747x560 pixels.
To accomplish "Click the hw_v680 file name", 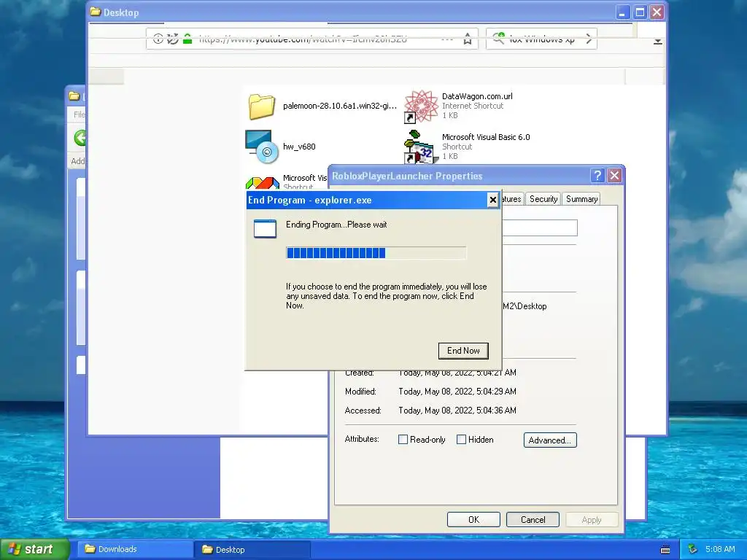I will (299, 147).
